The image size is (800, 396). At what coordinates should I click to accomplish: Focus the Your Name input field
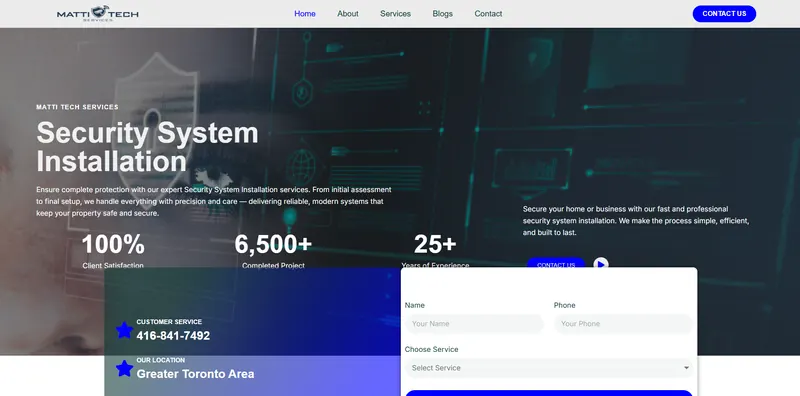click(x=474, y=324)
